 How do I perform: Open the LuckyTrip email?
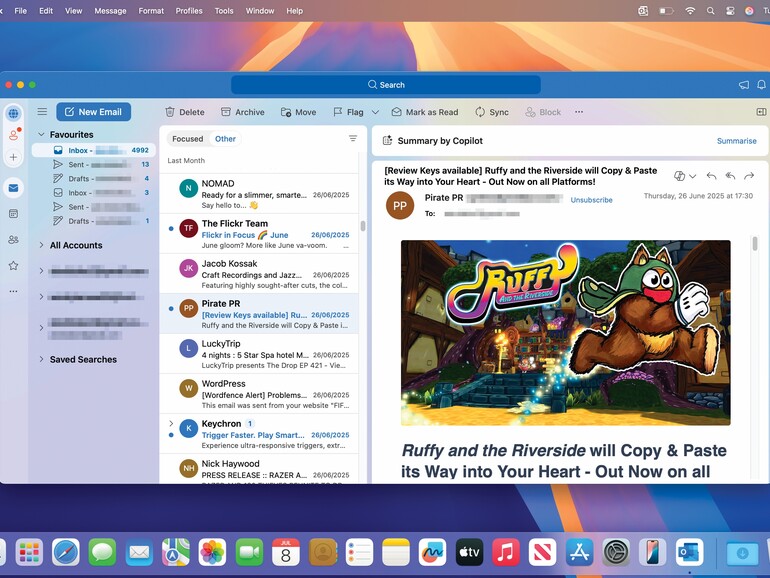[259, 354]
